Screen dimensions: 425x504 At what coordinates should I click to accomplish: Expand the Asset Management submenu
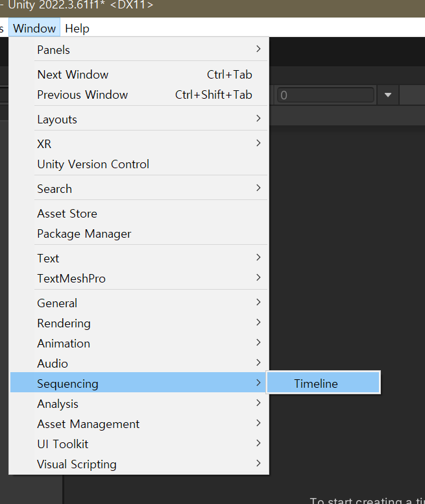pos(139,424)
